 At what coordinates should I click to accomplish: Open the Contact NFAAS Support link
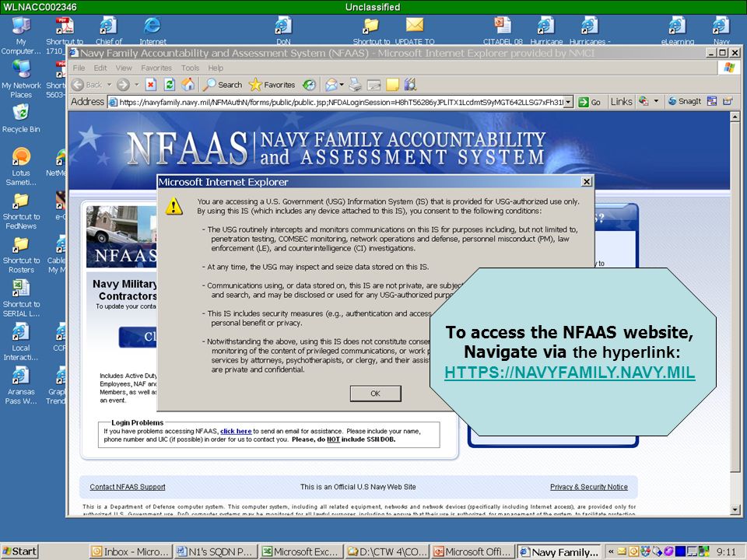[128, 487]
